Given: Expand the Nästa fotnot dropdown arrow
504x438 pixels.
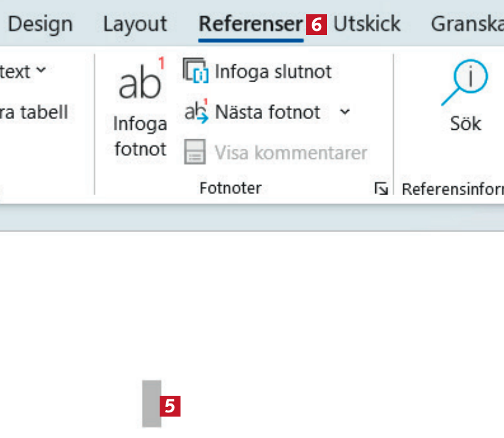Looking at the screenshot, I should (x=345, y=111).
